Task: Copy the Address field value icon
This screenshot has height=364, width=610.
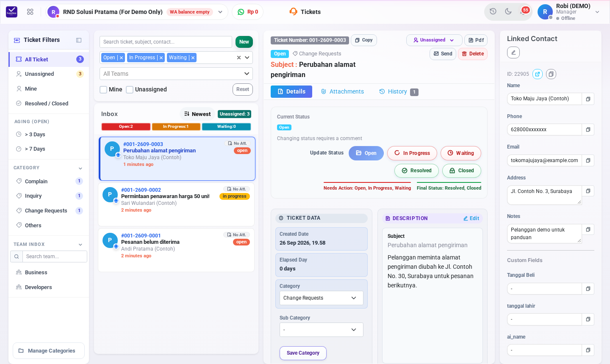Action: click(x=588, y=191)
